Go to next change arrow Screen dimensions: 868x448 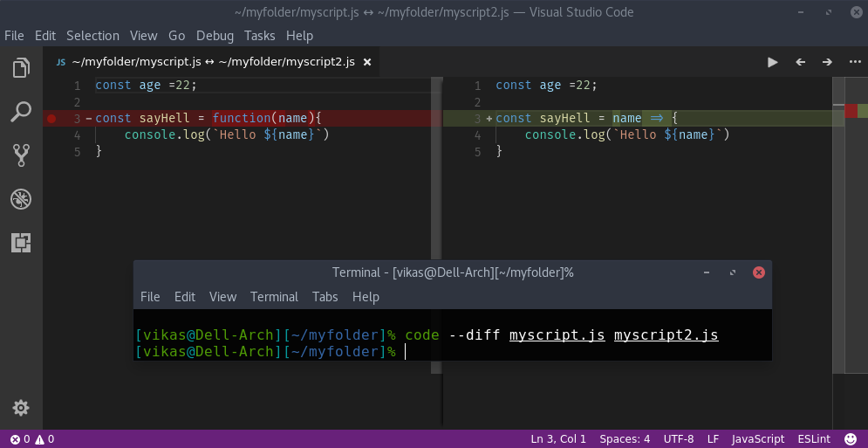(x=827, y=62)
